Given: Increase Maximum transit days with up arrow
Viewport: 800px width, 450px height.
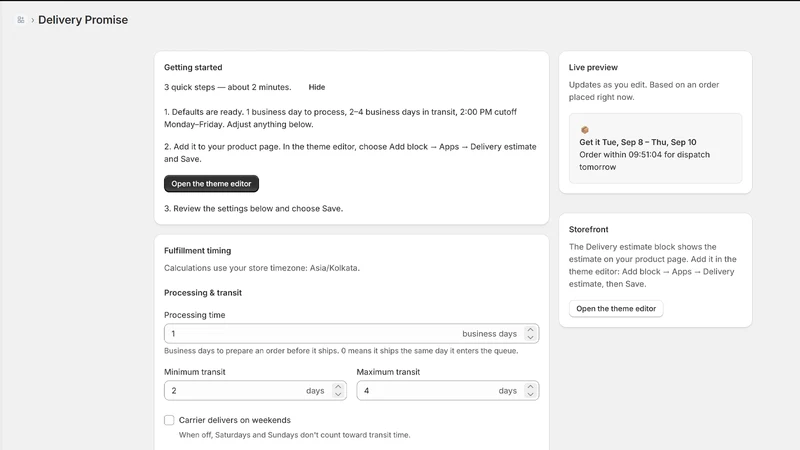Looking at the screenshot, I should click(530, 387).
